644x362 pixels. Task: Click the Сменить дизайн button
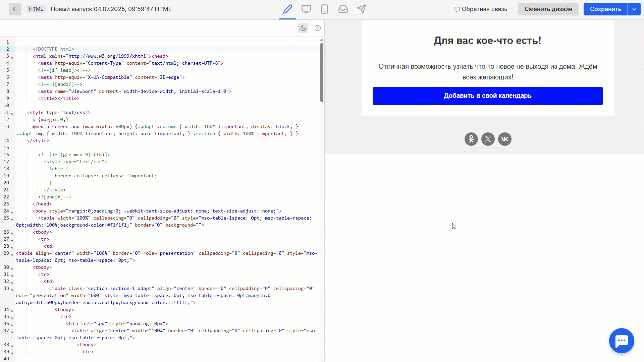548,9
